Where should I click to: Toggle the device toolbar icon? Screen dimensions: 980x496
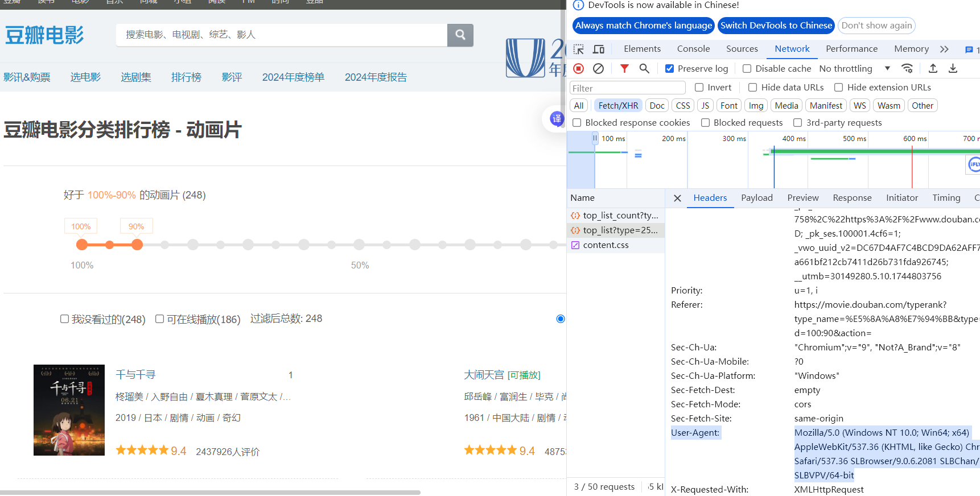pos(599,49)
